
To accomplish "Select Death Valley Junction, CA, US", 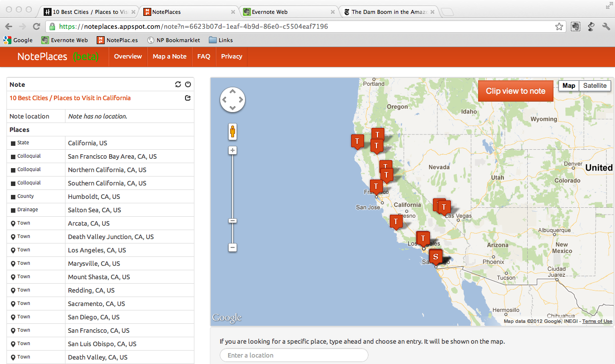I will pos(100,237).
